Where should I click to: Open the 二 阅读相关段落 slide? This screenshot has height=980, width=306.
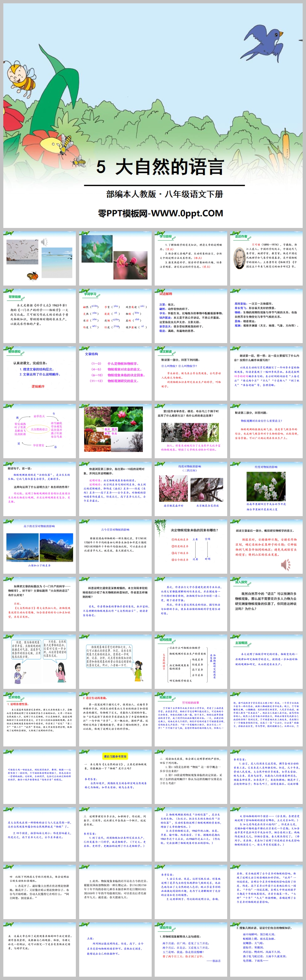coord(191,777)
